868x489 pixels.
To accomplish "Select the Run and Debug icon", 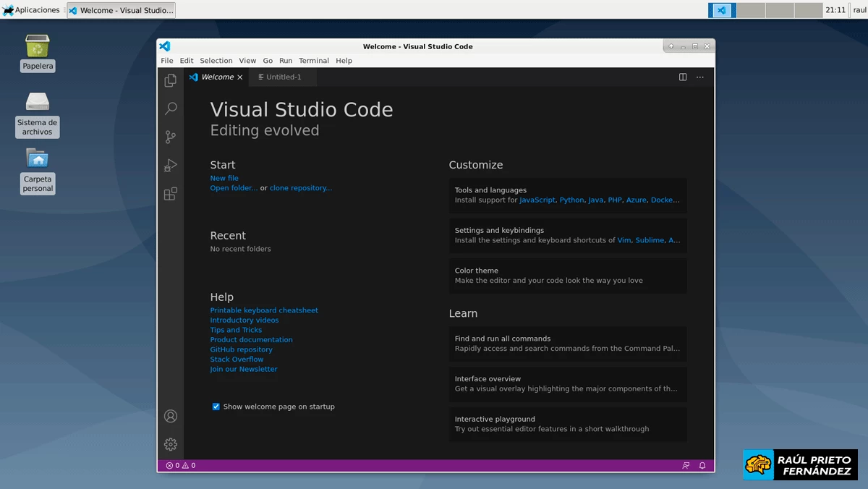I will click(x=170, y=165).
